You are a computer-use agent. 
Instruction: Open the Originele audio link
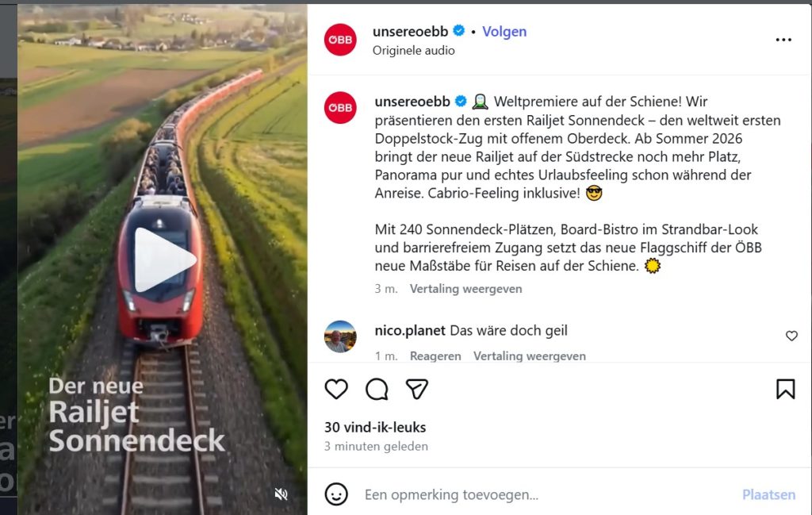[413, 50]
